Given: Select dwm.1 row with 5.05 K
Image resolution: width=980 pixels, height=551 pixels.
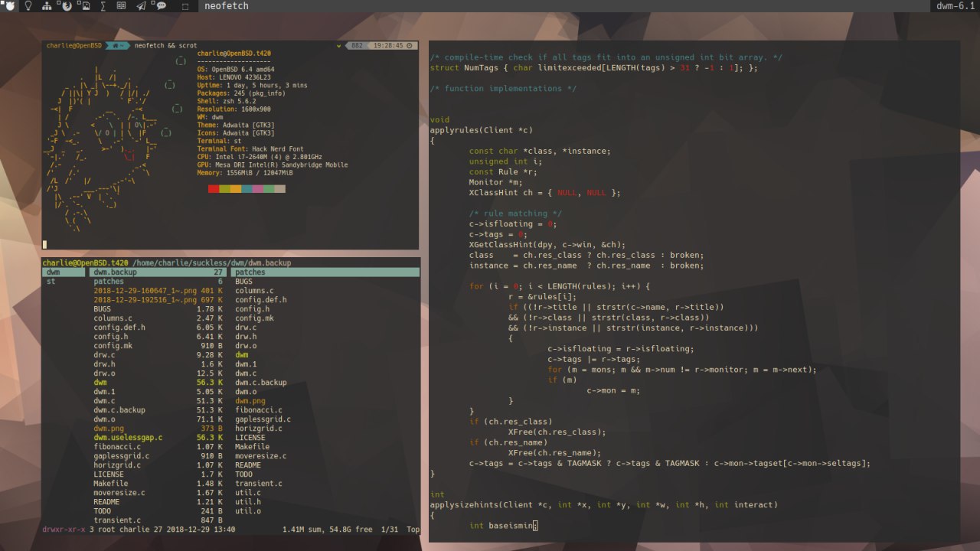Looking at the screenshot, I should click(x=158, y=392).
